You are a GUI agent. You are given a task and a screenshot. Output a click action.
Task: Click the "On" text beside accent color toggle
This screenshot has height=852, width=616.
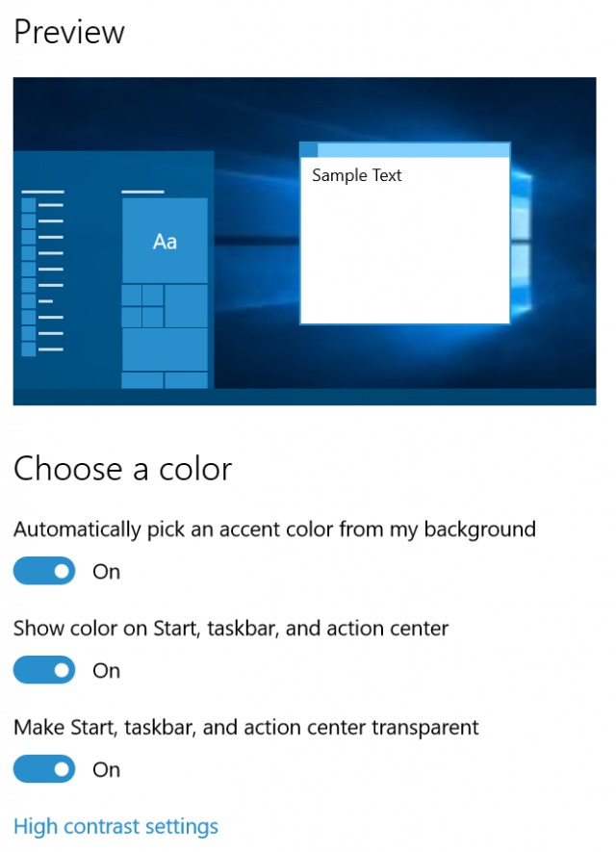(106, 572)
